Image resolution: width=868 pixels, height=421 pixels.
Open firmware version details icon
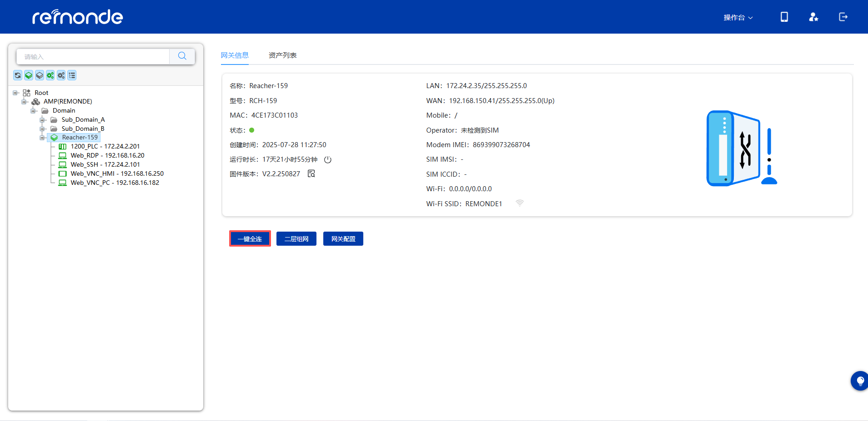pos(311,174)
